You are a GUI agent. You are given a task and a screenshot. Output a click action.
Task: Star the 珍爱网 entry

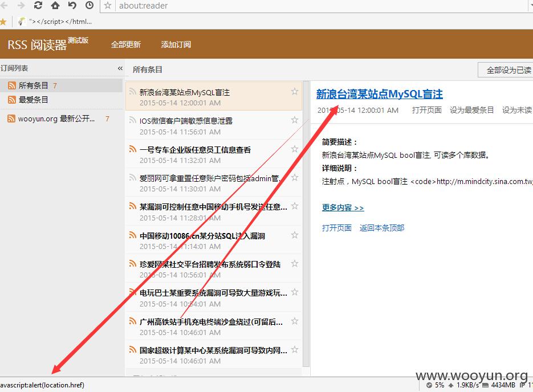pos(295,263)
